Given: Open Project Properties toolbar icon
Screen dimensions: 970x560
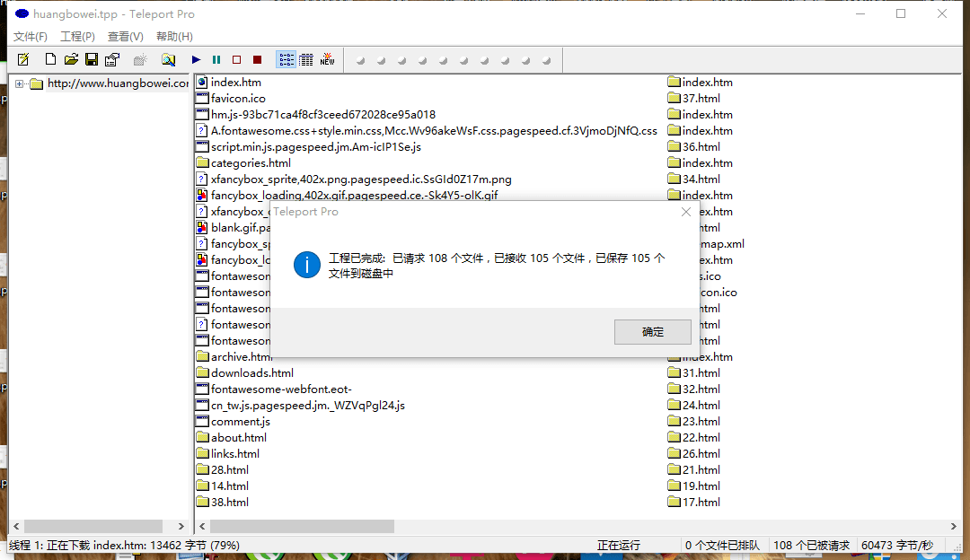Looking at the screenshot, I should 112,59.
